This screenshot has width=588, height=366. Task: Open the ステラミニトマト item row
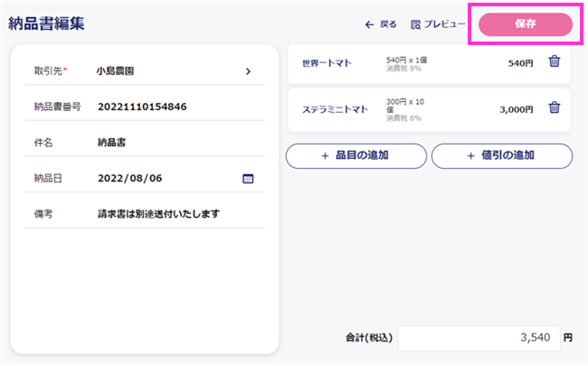(x=429, y=109)
